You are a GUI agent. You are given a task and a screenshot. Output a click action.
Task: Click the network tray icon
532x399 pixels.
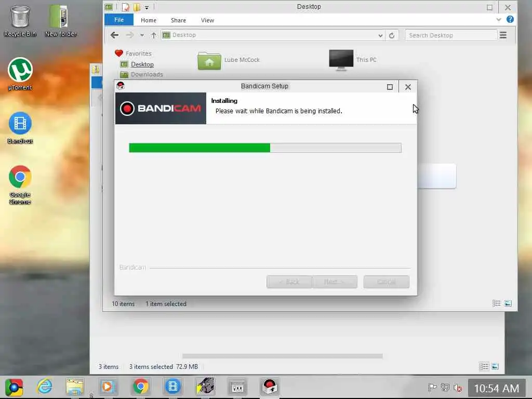click(445, 388)
